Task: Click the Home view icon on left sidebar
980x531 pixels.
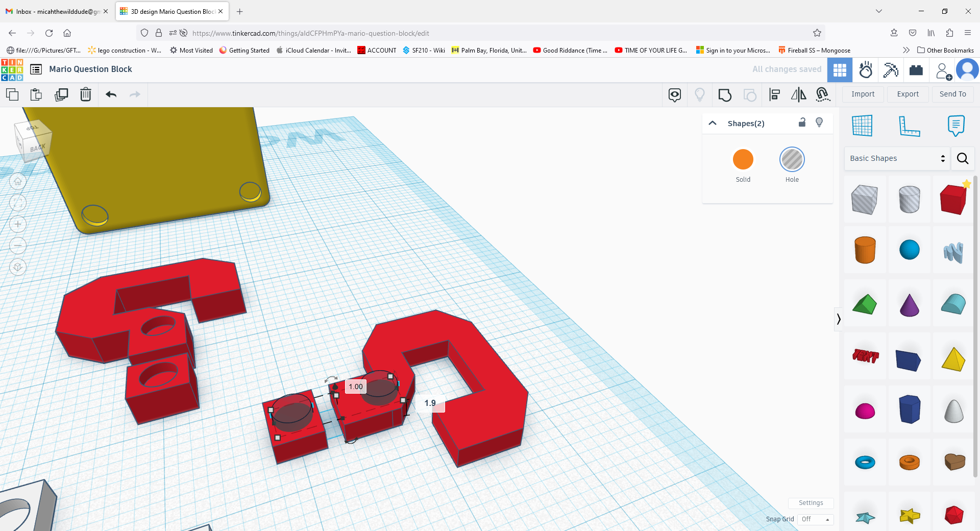Action: [17, 181]
